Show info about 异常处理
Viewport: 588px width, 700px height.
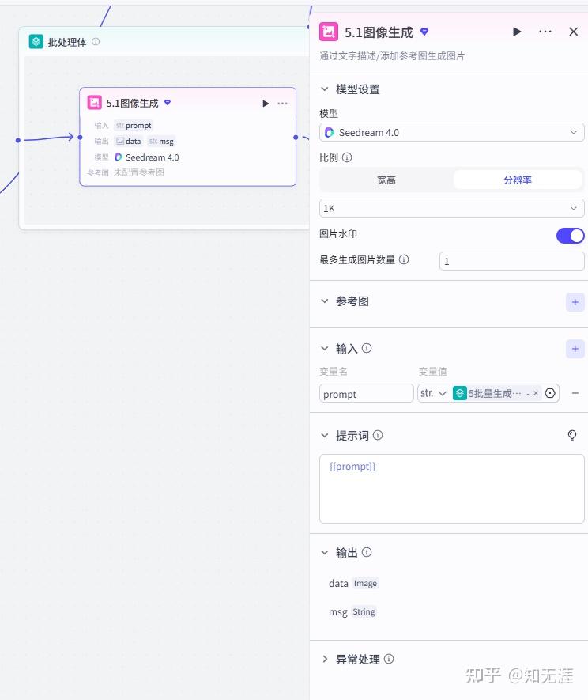click(x=389, y=659)
